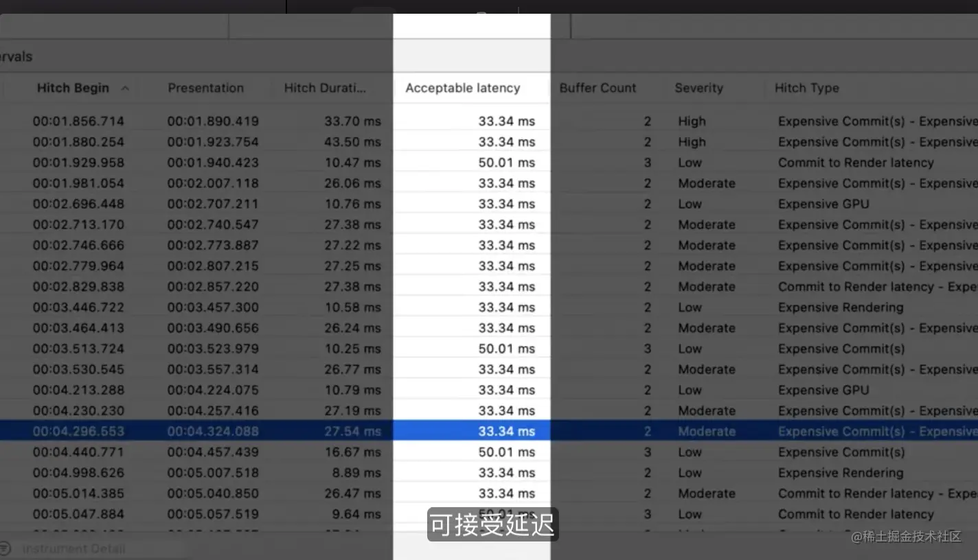This screenshot has height=560, width=978.
Task: Click presentation time 00:02.807.215
Action: point(213,266)
